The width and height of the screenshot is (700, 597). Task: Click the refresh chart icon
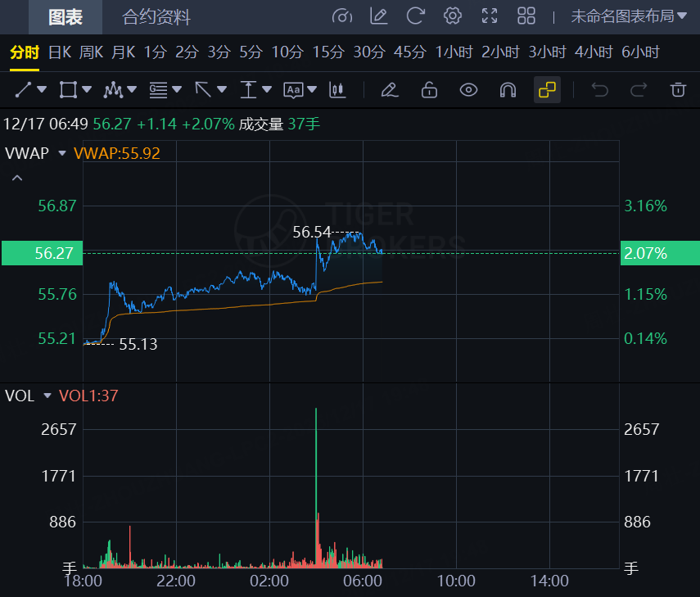click(416, 16)
